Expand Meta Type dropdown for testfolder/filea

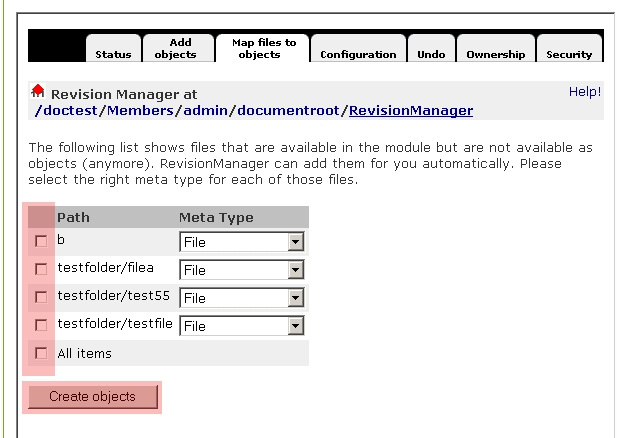point(241,270)
